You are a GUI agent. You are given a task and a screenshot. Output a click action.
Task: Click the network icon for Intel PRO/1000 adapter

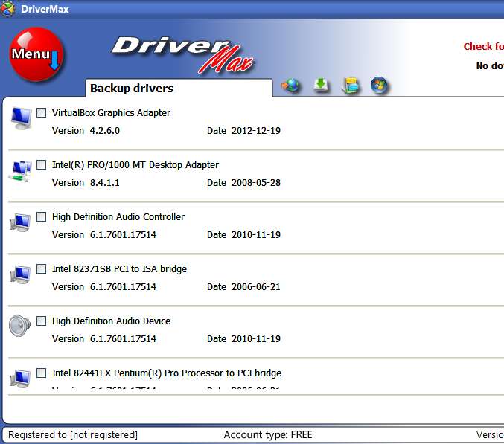click(20, 171)
